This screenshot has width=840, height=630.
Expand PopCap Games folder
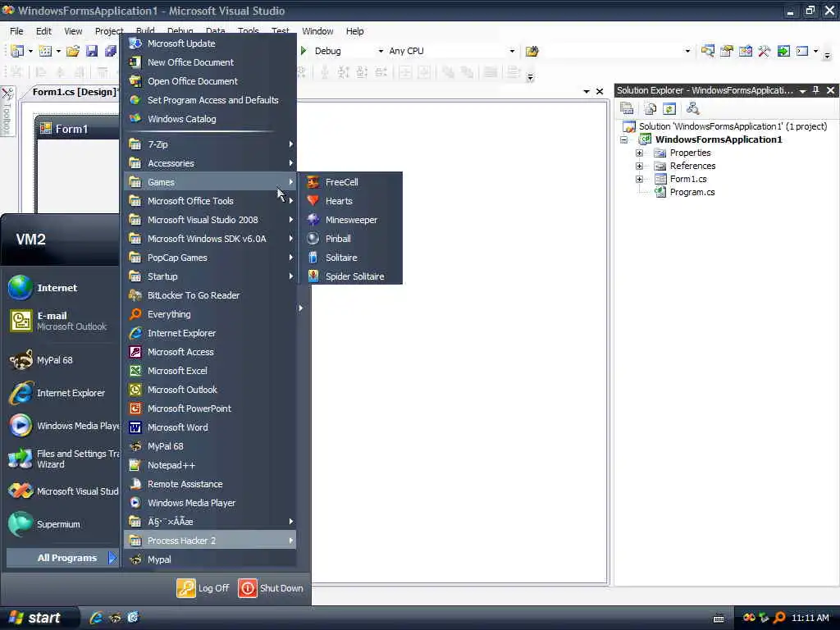(210, 258)
